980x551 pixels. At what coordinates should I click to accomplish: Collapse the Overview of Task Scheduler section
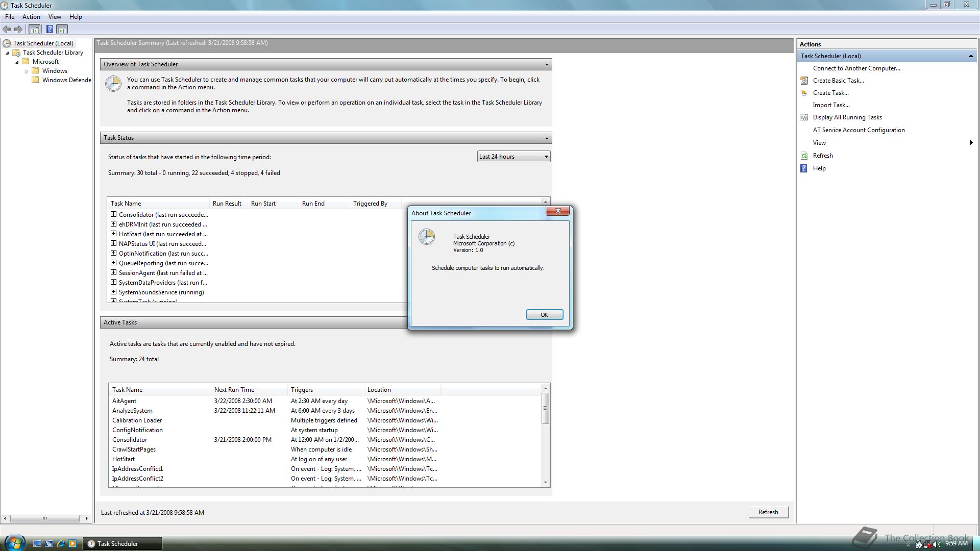[x=547, y=65]
